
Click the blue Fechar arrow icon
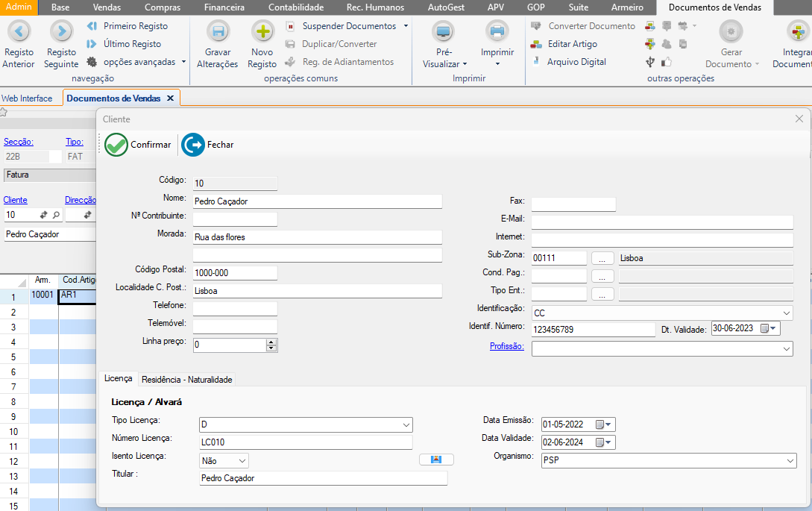193,145
